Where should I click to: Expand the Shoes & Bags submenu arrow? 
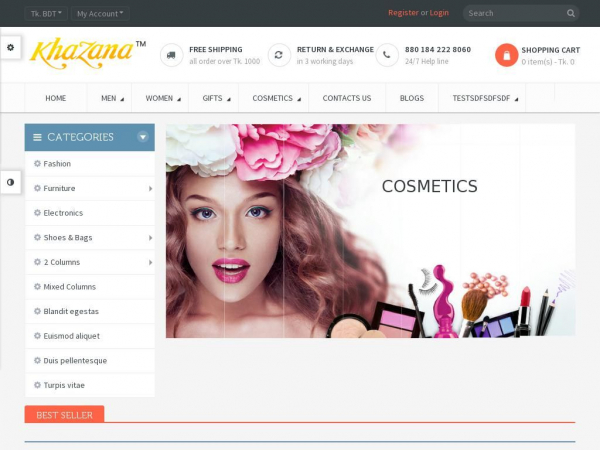(x=150, y=238)
